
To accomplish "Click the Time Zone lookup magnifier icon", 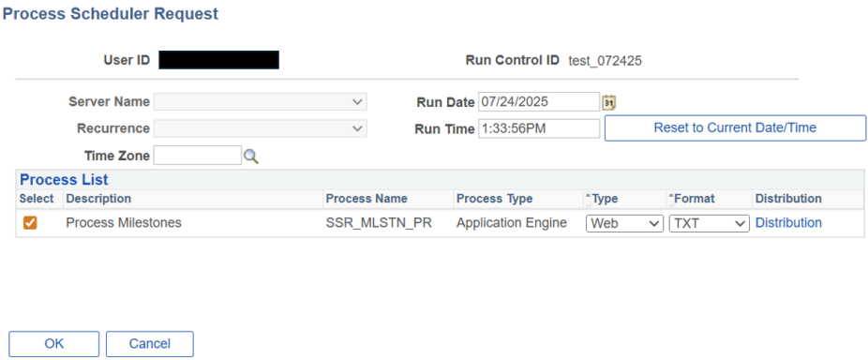I will [x=251, y=157].
